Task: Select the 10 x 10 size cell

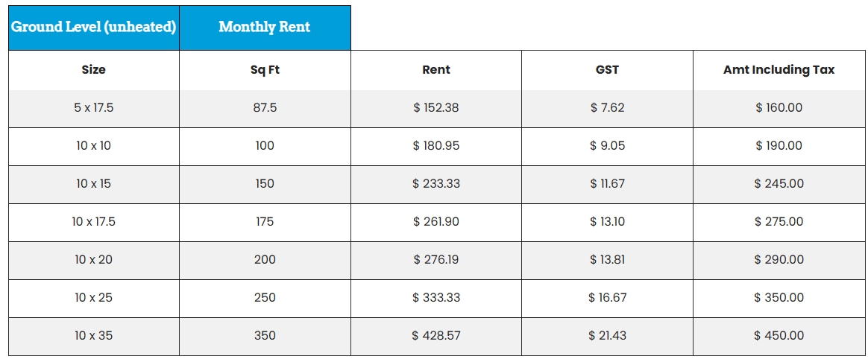Action: (x=93, y=146)
